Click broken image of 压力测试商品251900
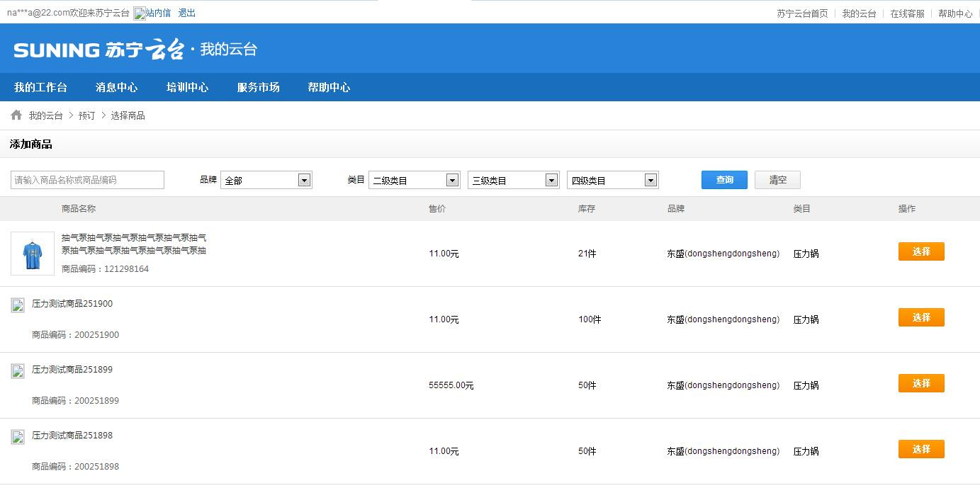This screenshot has width=980, height=488. tap(18, 305)
